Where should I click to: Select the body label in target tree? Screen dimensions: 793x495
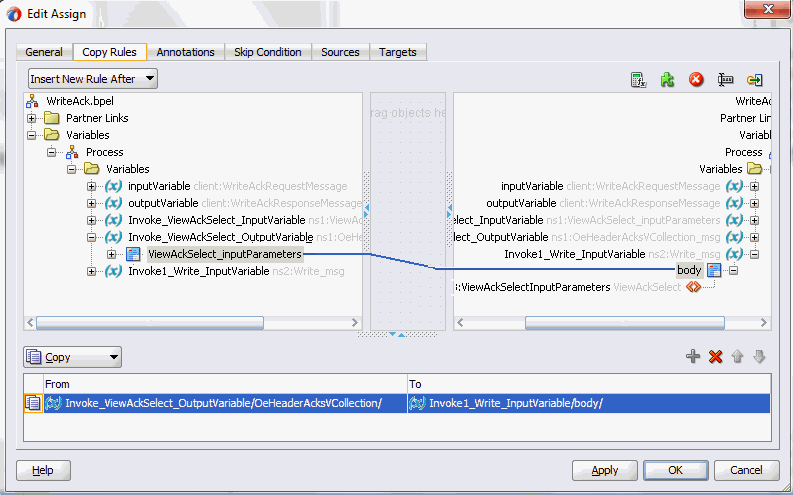coord(689,270)
